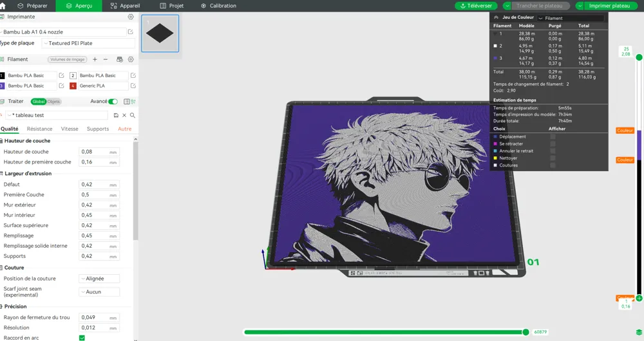Open printer settings gear in Imprimante section
The image size is (644, 341).
click(131, 17)
